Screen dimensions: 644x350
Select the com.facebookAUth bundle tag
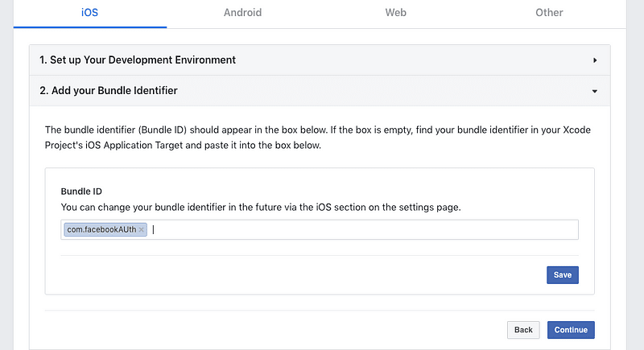pyautogui.click(x=101, y=230)
